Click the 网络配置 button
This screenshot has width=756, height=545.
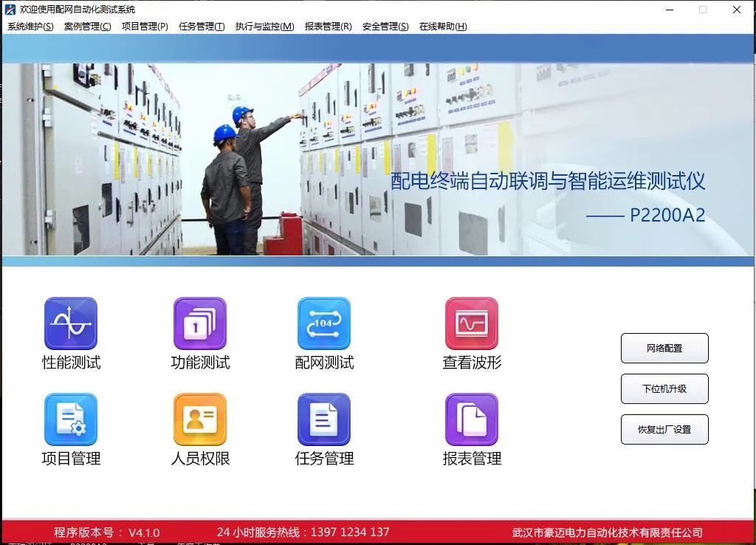pyautogui.click(x=664, y=349)
